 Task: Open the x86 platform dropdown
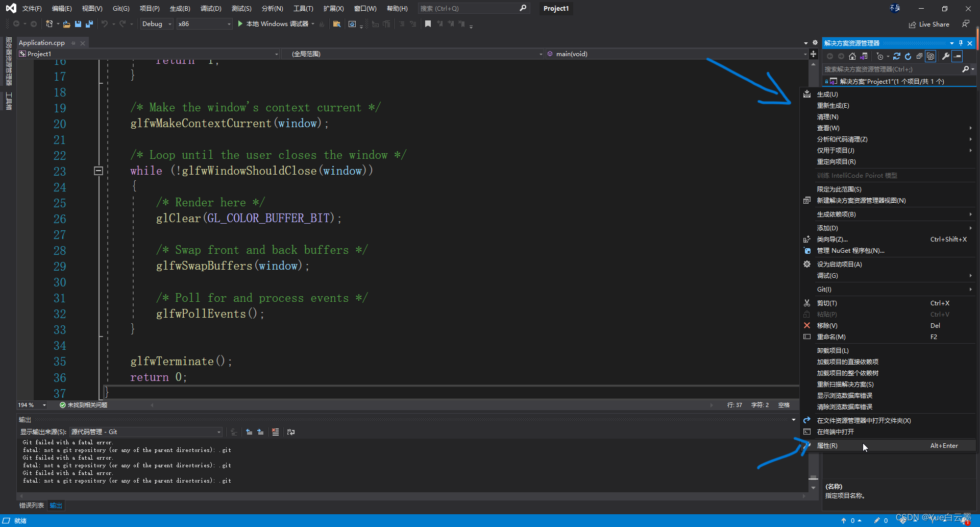coord(205,24)
